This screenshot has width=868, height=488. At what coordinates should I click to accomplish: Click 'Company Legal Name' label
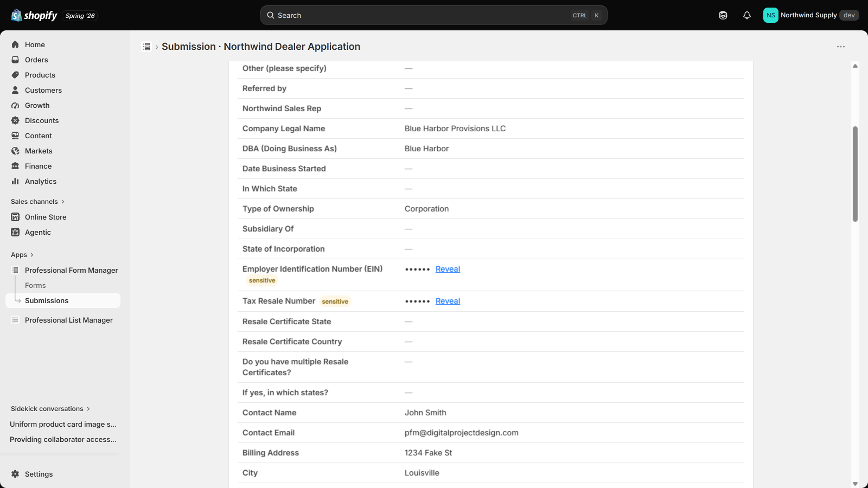(x=284, y=129)
